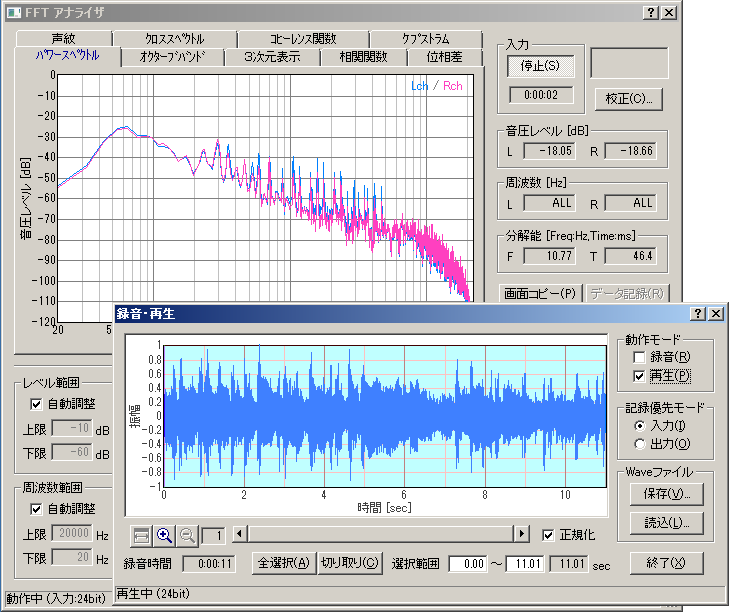Open the コヒーレンス関数 tab

tap(303, 39)
